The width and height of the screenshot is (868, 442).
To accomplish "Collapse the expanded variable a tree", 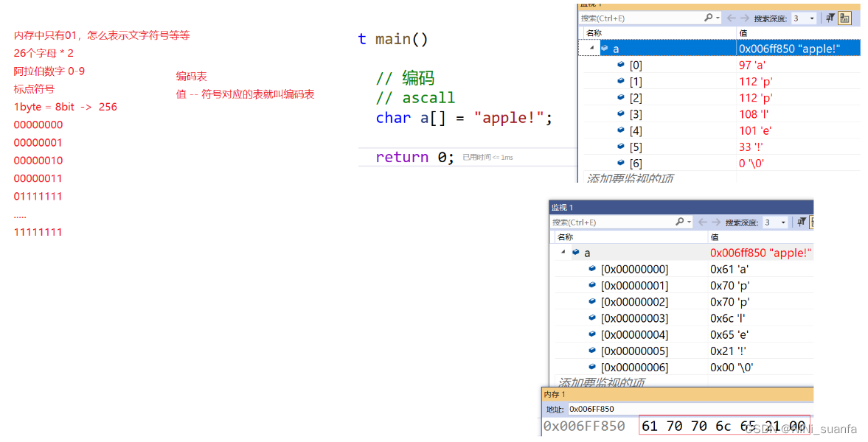I will (x=590, y=47).
